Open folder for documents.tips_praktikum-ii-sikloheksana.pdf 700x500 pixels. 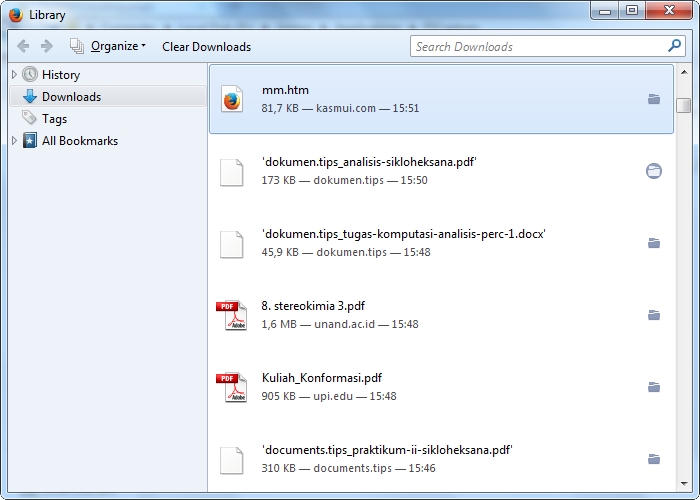click(x=654, y=459)
